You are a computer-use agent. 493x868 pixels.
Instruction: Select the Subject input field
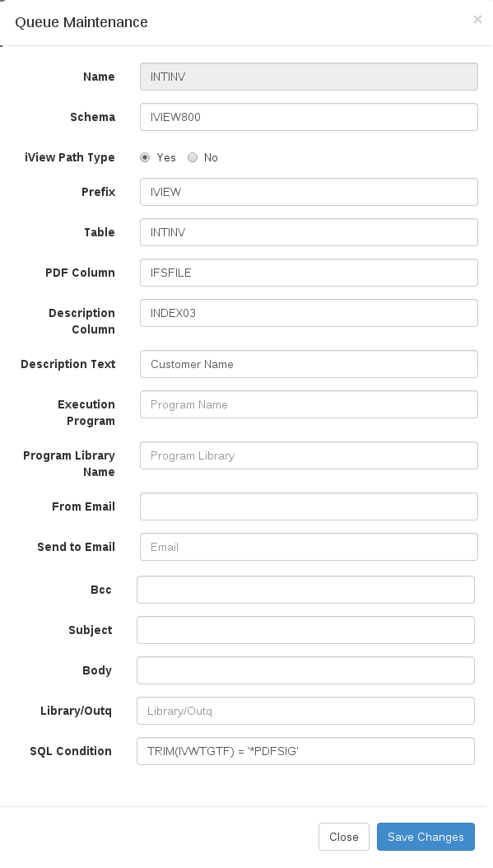click(305, 629)
